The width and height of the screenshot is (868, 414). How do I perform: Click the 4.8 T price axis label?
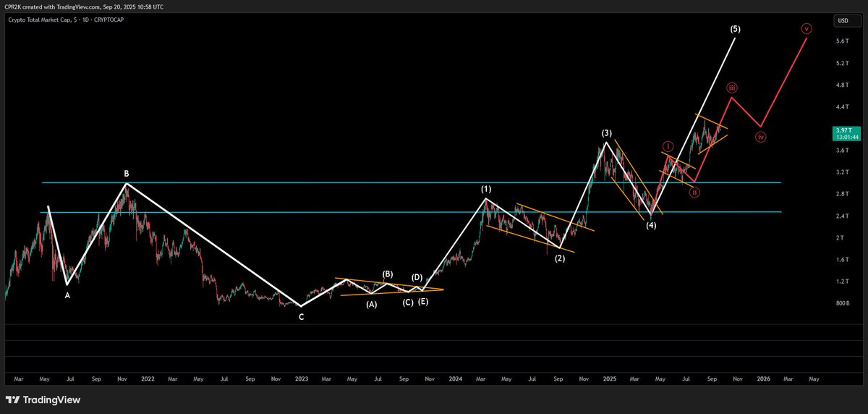pyautogui.click(x=842, y=85)
